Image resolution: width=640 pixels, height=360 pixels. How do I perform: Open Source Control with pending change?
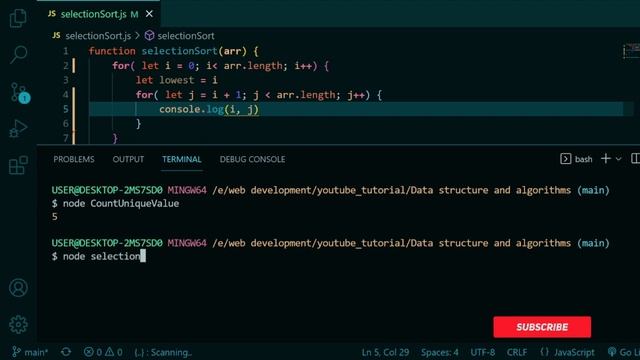(x=19, y=92)
